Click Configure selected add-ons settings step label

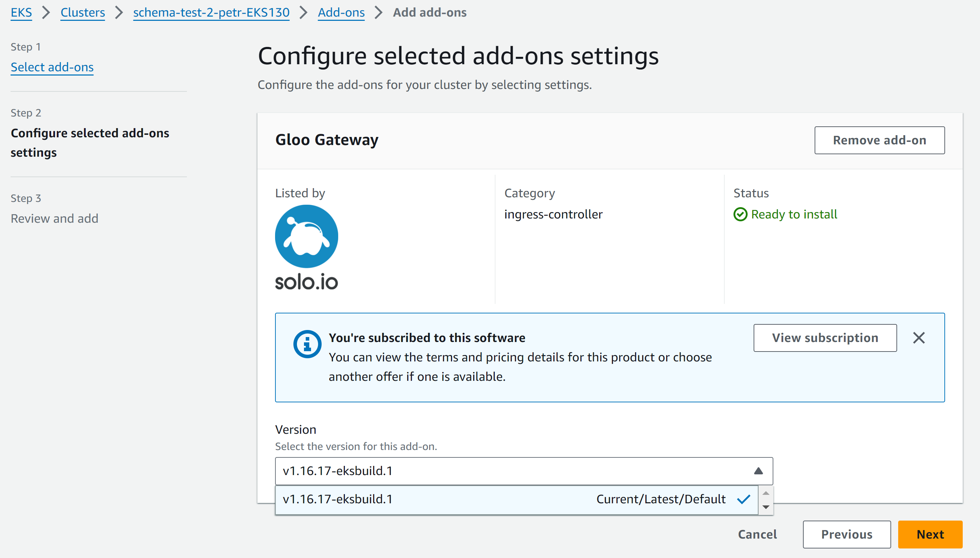[90, 143]
